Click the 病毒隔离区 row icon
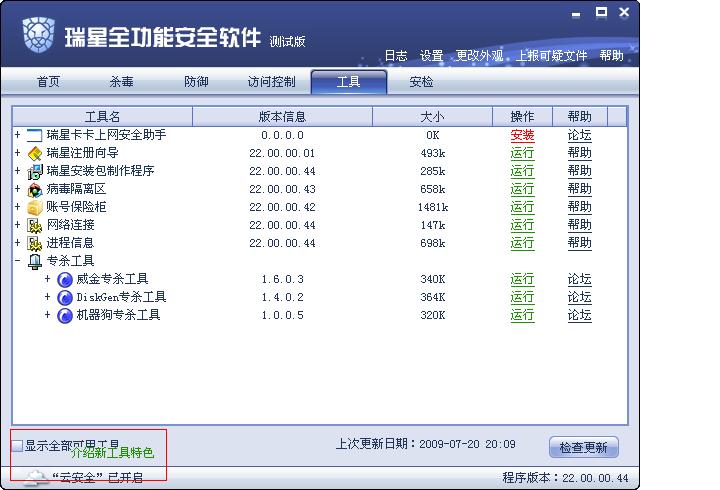 click(34, 189)
